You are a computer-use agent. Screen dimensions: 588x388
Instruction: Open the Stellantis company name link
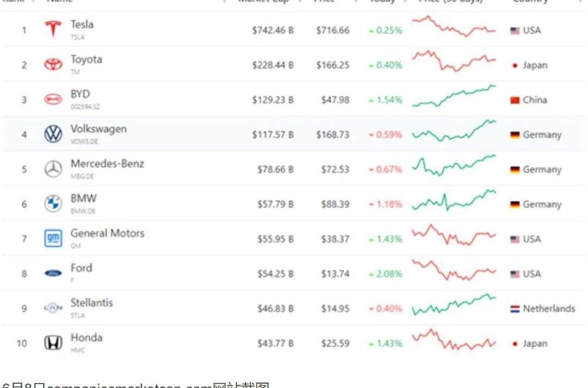[x=92, y=303]
